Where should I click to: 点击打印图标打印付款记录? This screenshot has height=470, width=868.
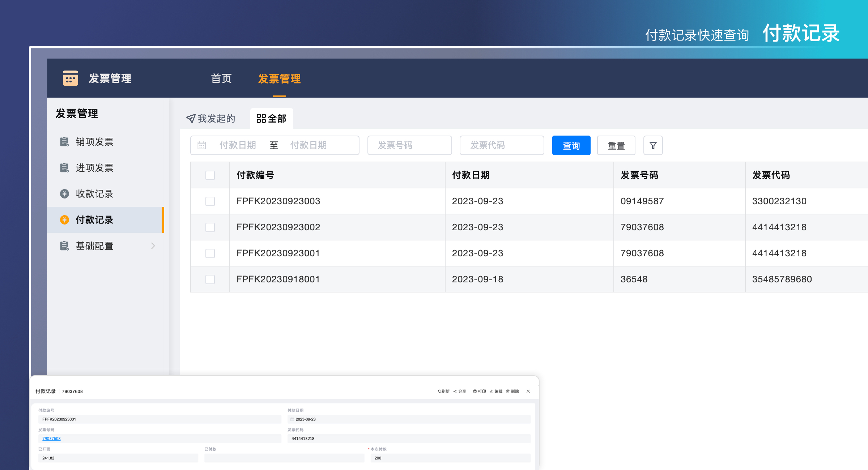tap(475, 391)
